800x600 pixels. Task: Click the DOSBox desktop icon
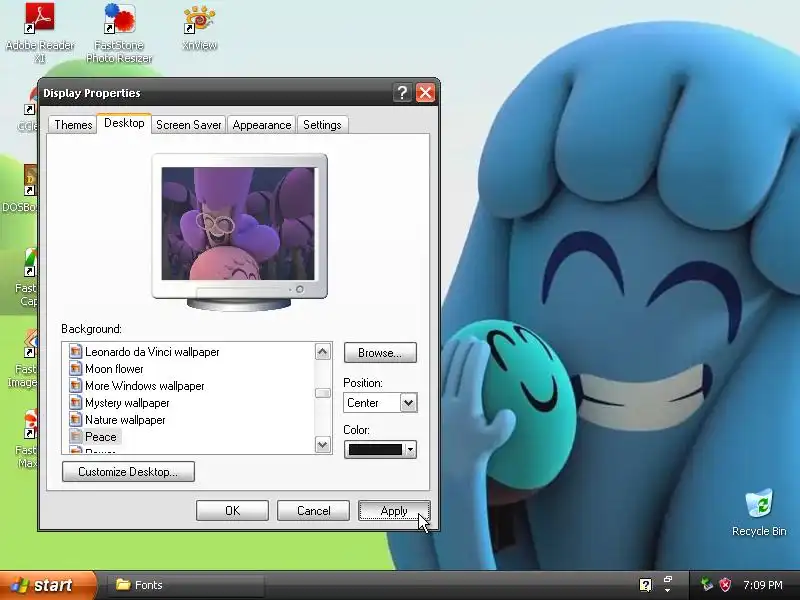tap(20, 189)
